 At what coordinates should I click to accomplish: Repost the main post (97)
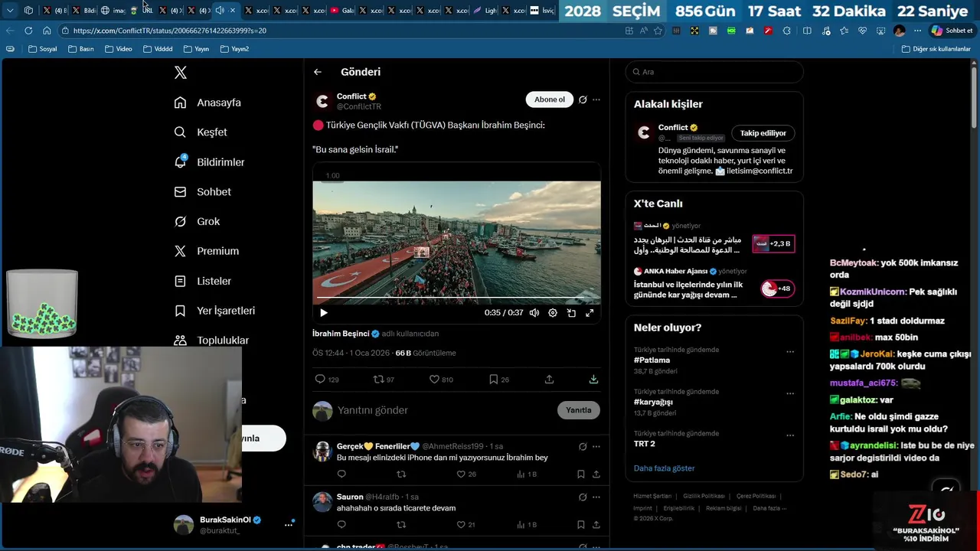(384, 380)
